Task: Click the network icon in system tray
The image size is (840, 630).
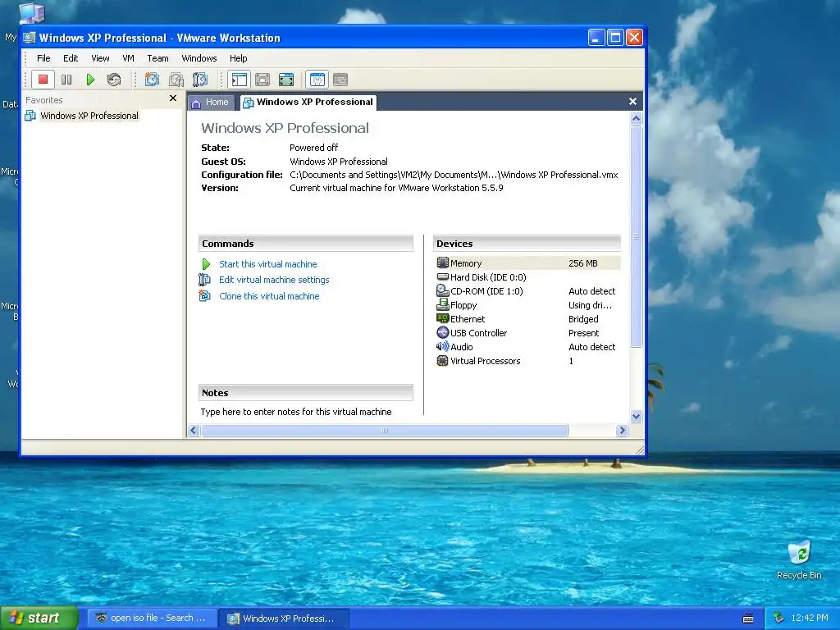Action: [x=779, y=619]
